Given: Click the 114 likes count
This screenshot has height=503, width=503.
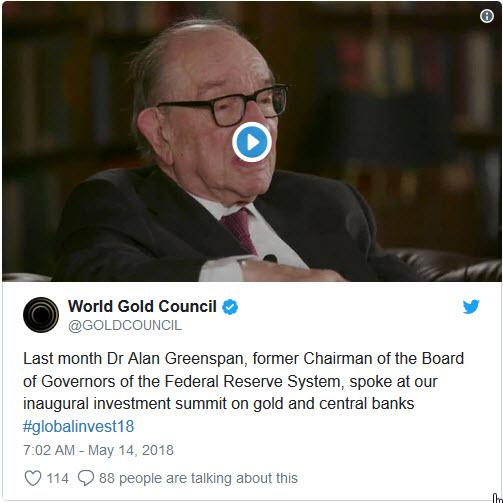Looking at the screenshot, I should 57,478.
